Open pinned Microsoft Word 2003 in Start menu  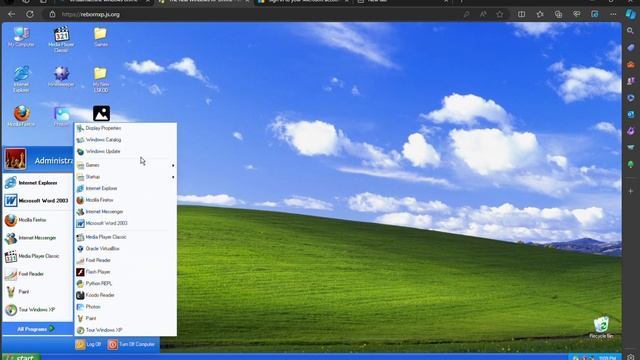coord(36,200)
